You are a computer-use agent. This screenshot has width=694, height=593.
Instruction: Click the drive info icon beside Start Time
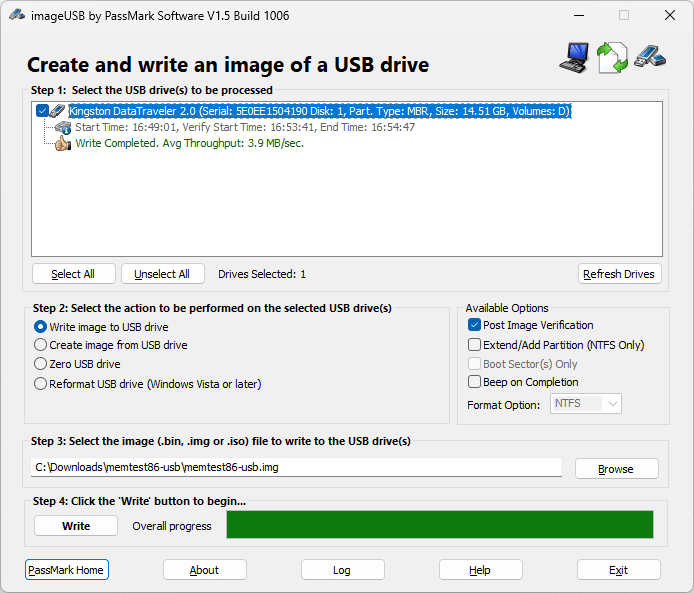pyautogui.click(x=63, y=128)
